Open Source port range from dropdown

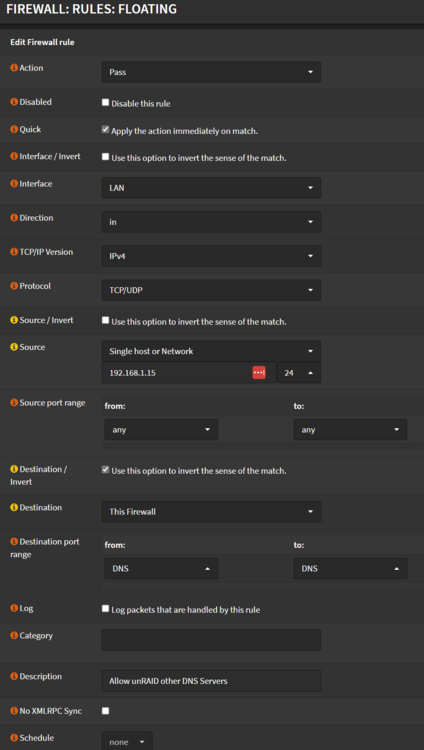tap(161, 430)
